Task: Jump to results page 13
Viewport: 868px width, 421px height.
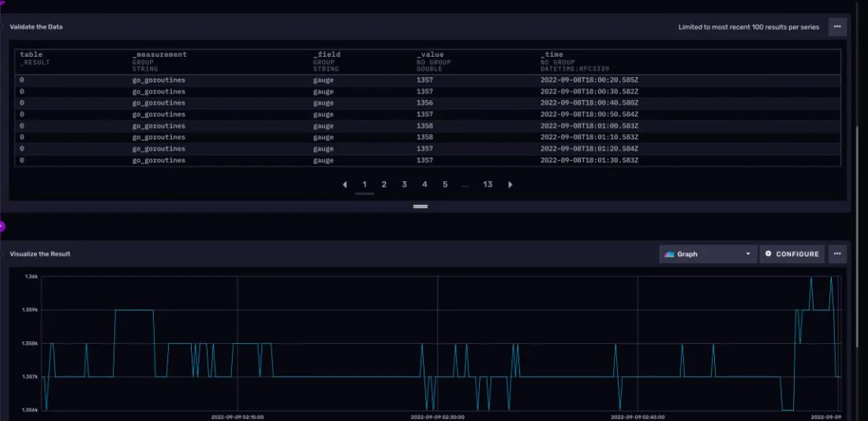Action: coord(488,184)
